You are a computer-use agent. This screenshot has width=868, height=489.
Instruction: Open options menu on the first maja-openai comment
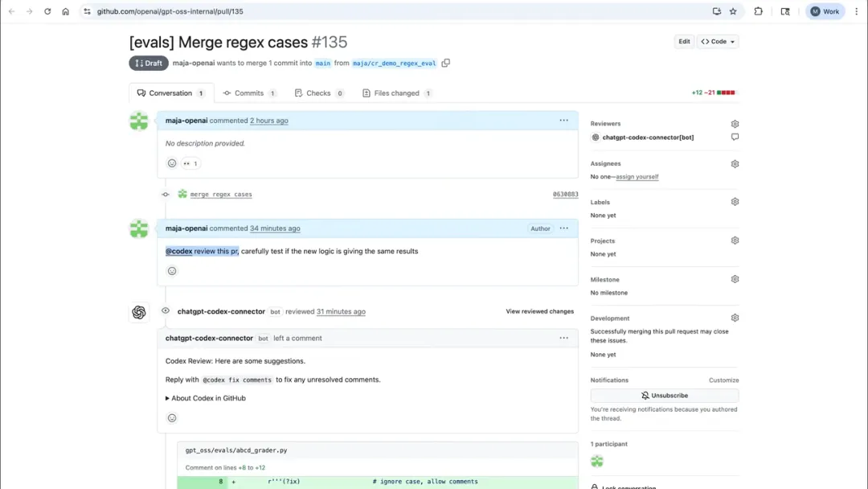point(563,120)
